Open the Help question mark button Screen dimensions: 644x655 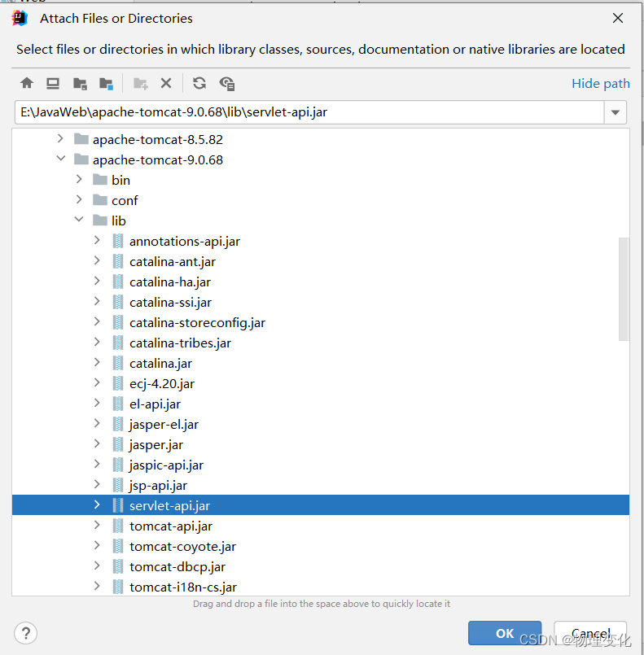[25, 633]
